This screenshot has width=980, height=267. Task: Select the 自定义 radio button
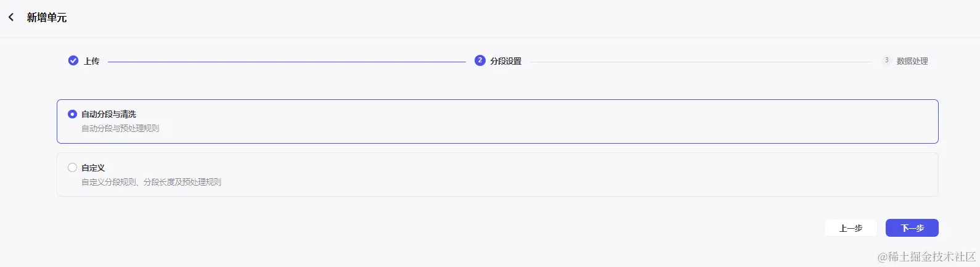pos(72,167)
